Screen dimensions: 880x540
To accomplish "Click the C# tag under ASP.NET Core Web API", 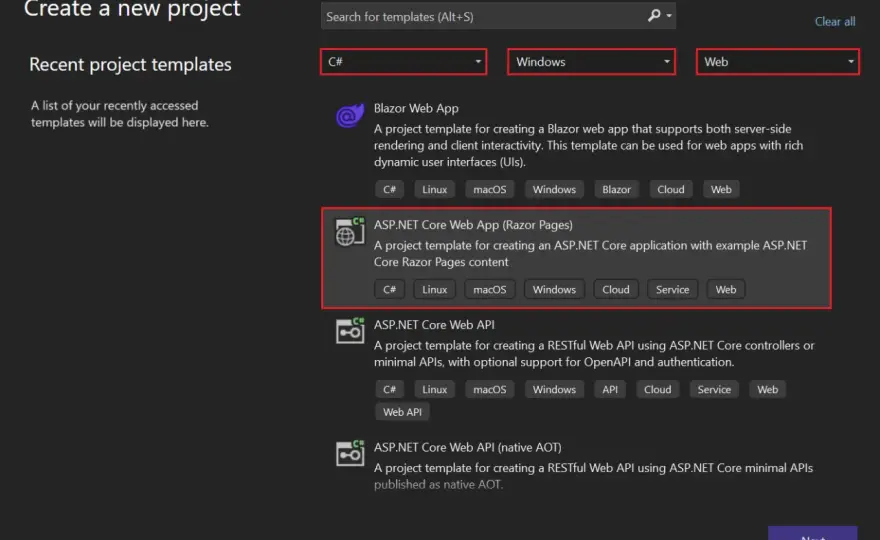I will pyautogui.click(x=389, y=389).
